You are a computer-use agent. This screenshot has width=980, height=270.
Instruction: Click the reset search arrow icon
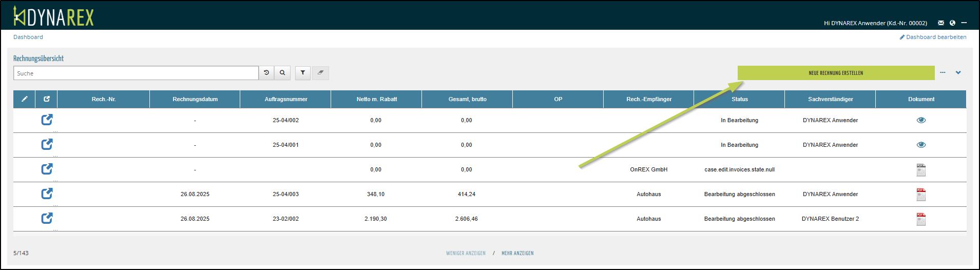266,73
